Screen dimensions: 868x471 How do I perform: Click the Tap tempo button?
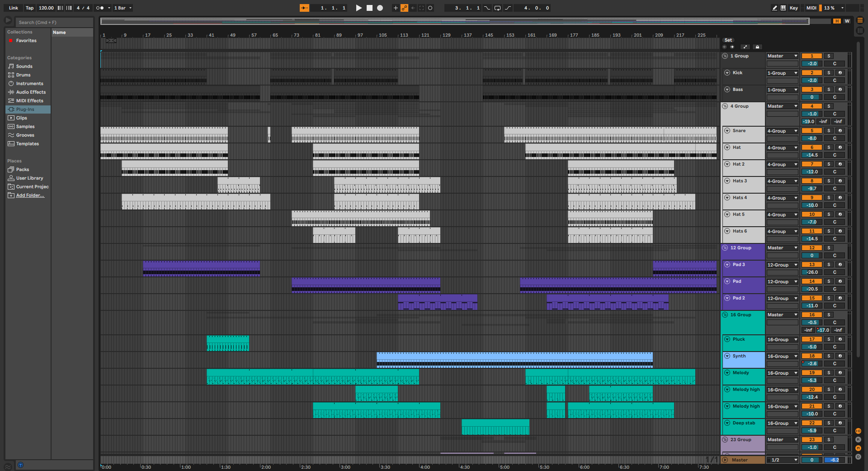29,8
